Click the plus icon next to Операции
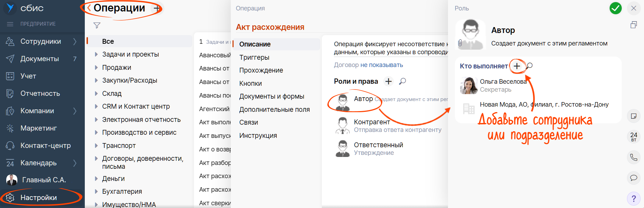 (x=157, y=8)
